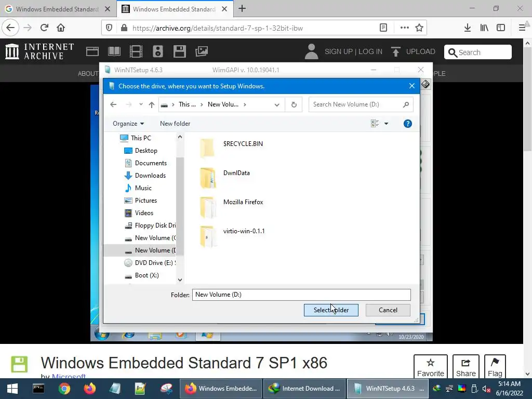Click the Folder name text field
The width and height of the screenshot is (532, 399).
point(301,295)
